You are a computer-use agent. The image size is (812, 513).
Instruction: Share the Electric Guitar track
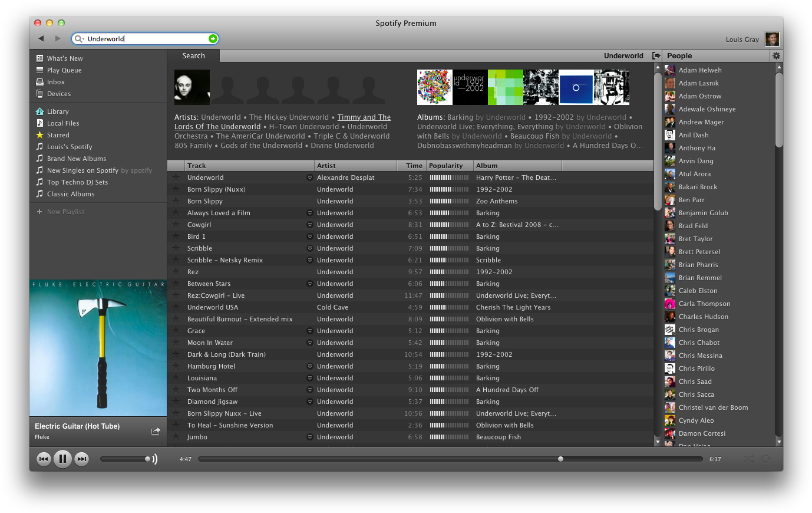tap(156, 431)
